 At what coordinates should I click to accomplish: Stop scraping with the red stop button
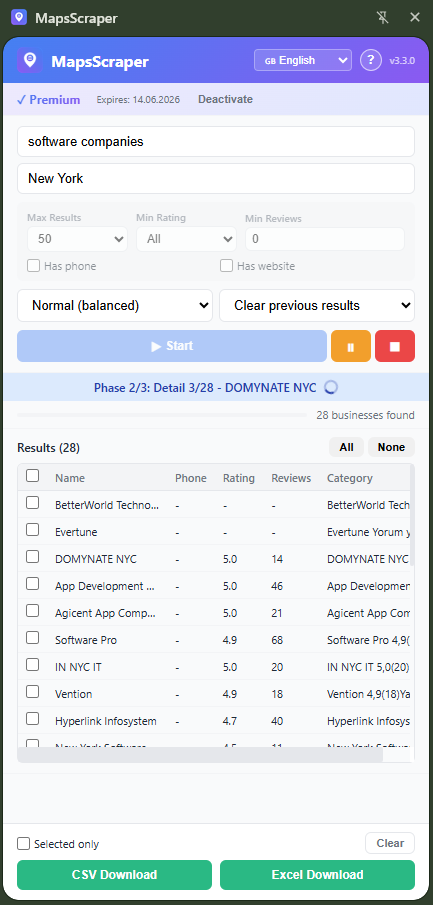395,346
